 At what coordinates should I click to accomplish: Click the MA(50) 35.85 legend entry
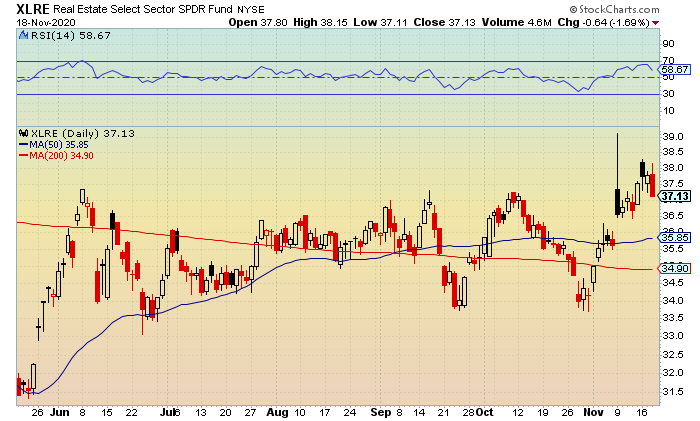click(58, 145)
